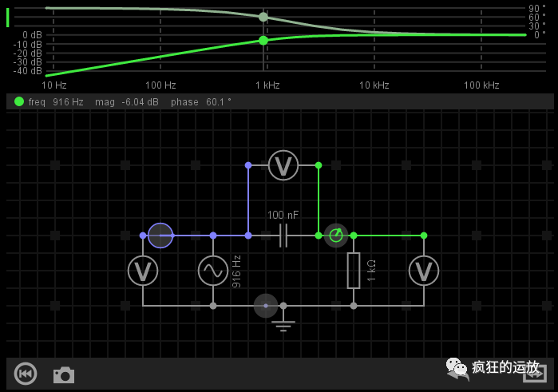The width and height of the screenshot is (558, 392).
Task: Click the green bar at plot's top left
Action: 7,17
